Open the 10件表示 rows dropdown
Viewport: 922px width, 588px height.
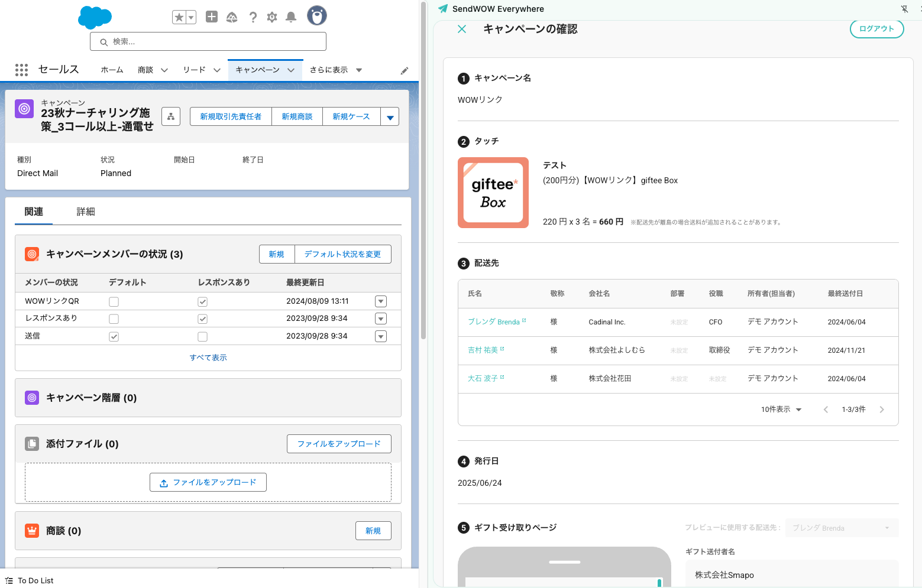coord(781,410)
